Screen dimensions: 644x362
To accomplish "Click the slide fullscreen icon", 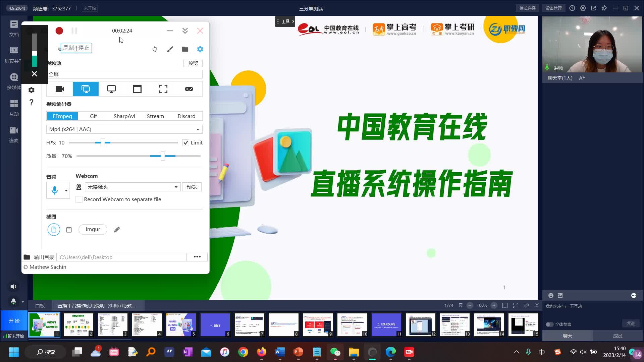I will 516,305.
